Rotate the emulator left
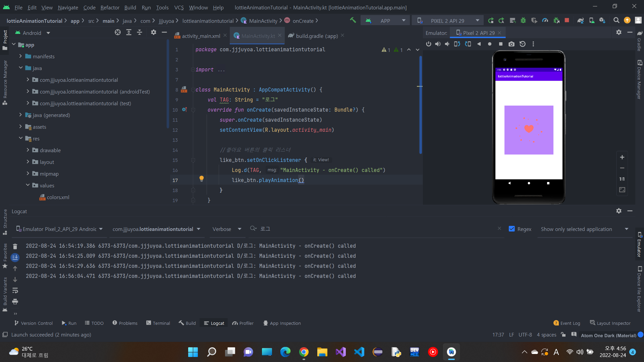This screenshot has width=644, height=362. tap(457, 44)
